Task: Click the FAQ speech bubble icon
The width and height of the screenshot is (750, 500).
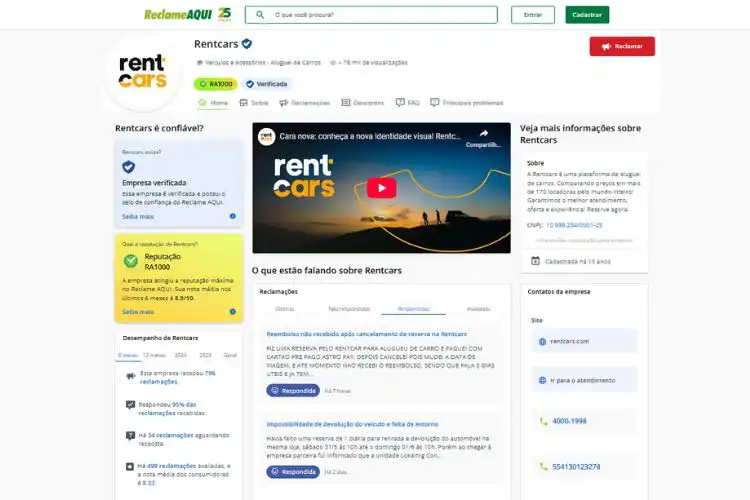Action: tap(400, 102)
